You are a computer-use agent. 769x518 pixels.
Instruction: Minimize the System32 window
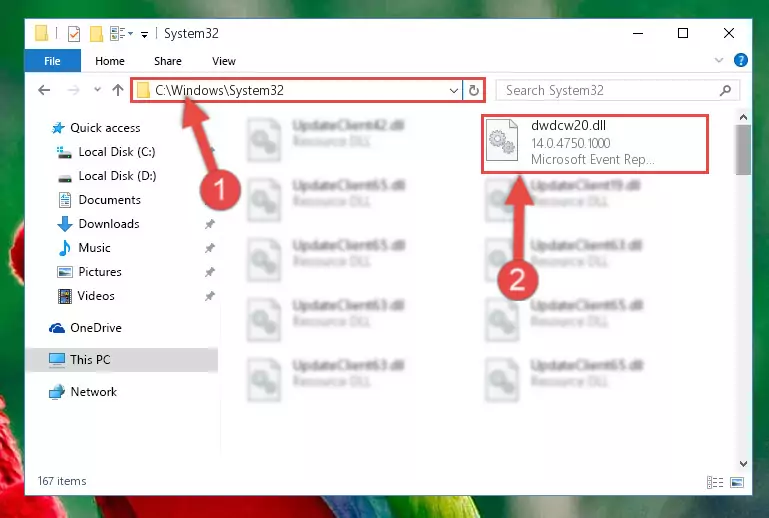point(638,33)
